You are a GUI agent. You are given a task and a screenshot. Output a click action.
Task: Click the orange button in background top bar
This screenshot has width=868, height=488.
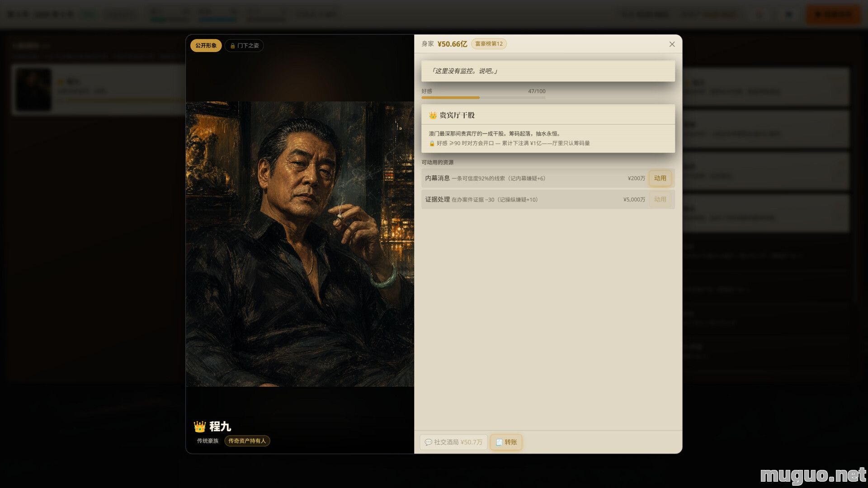pyautogui.click(x=833, y=14)
